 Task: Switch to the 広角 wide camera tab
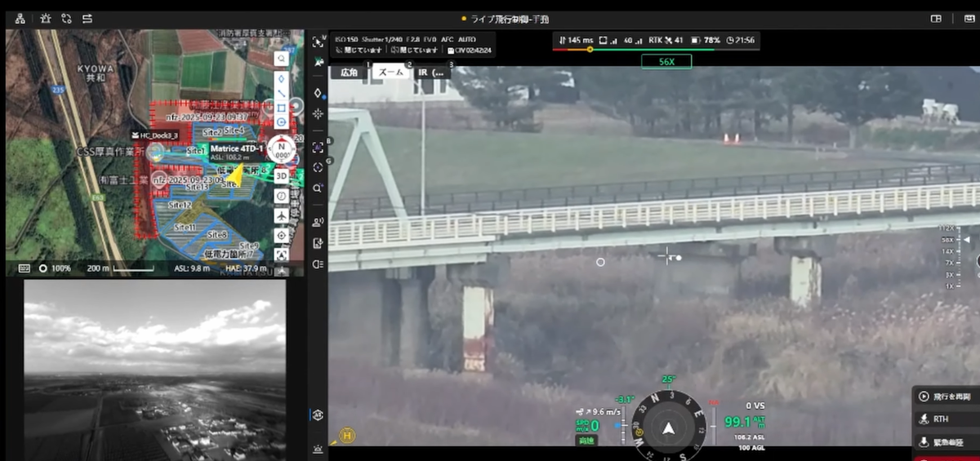(349, 73)
